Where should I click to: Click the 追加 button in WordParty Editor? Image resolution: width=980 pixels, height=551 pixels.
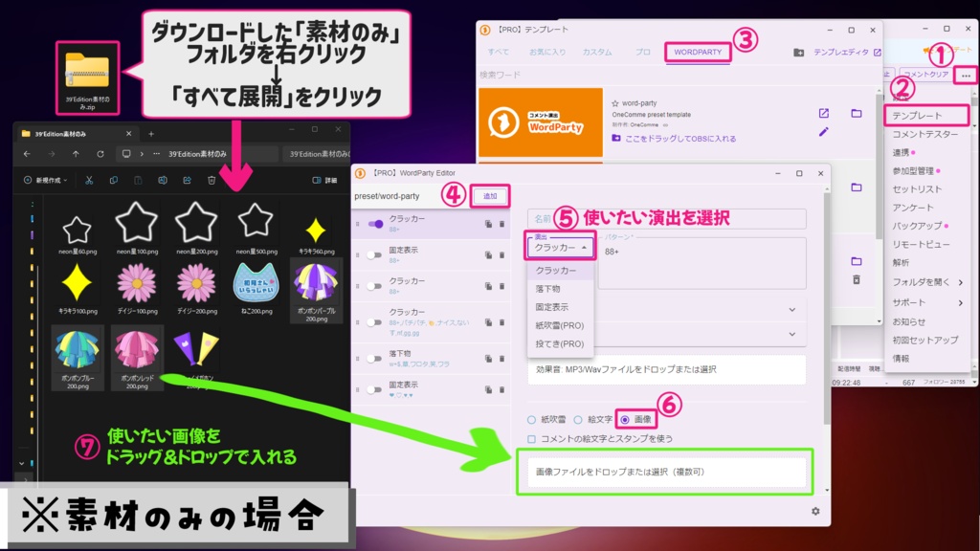491,196
